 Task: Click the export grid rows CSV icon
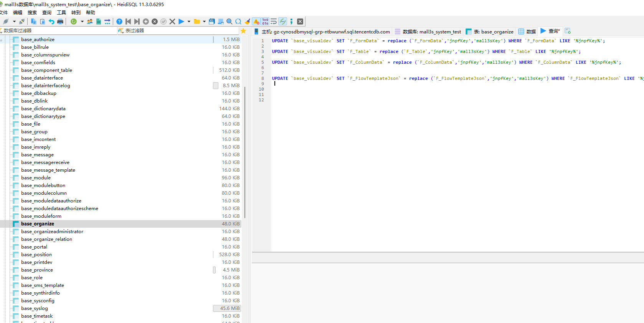click(99, 22)
